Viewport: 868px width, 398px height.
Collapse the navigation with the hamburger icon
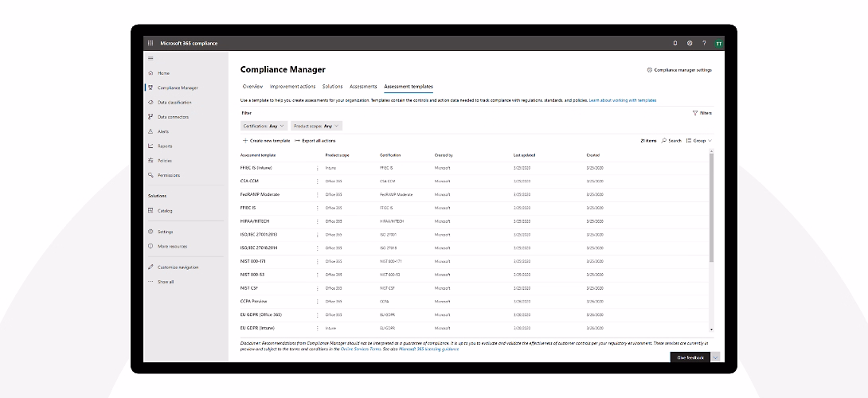point(151,58)
